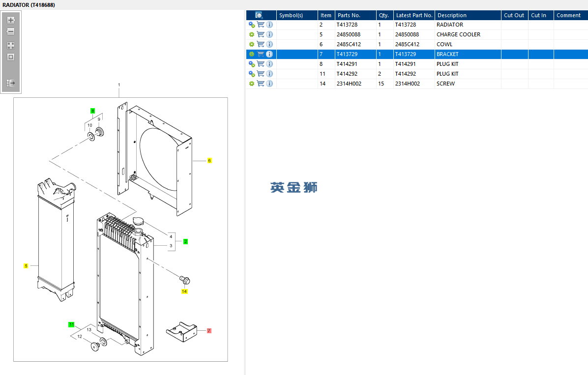This screenshot has height=375, width=588.
Task: Sort by Item column header
Action: pyautogui.click(x=326, y=15)
